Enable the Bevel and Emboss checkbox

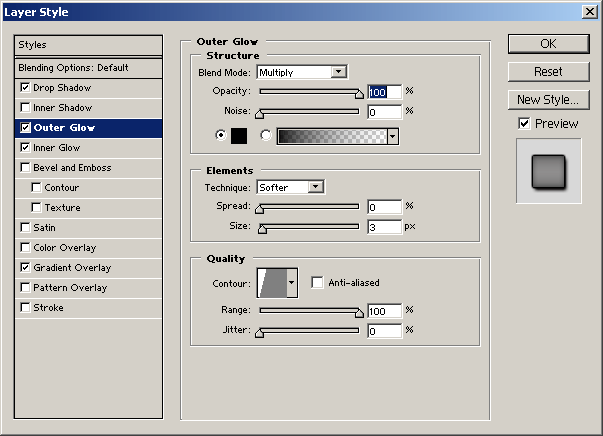pyautogui.click(x=25, y=167)
